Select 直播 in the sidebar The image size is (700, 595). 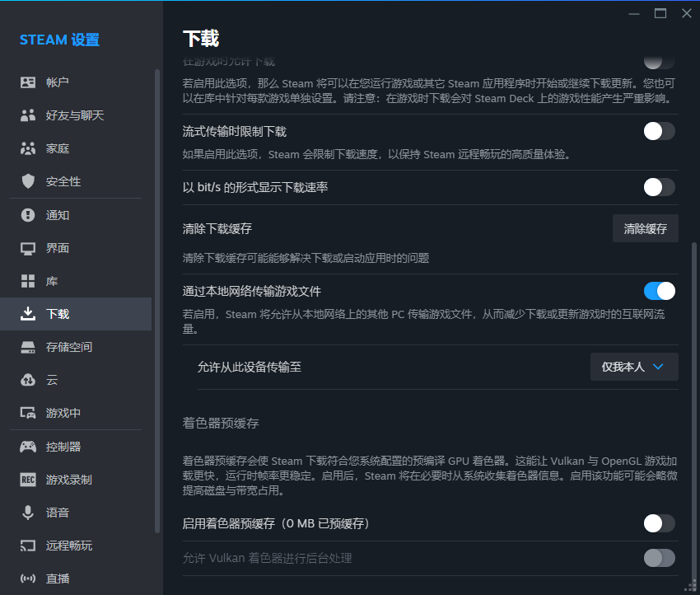[76, 579]
